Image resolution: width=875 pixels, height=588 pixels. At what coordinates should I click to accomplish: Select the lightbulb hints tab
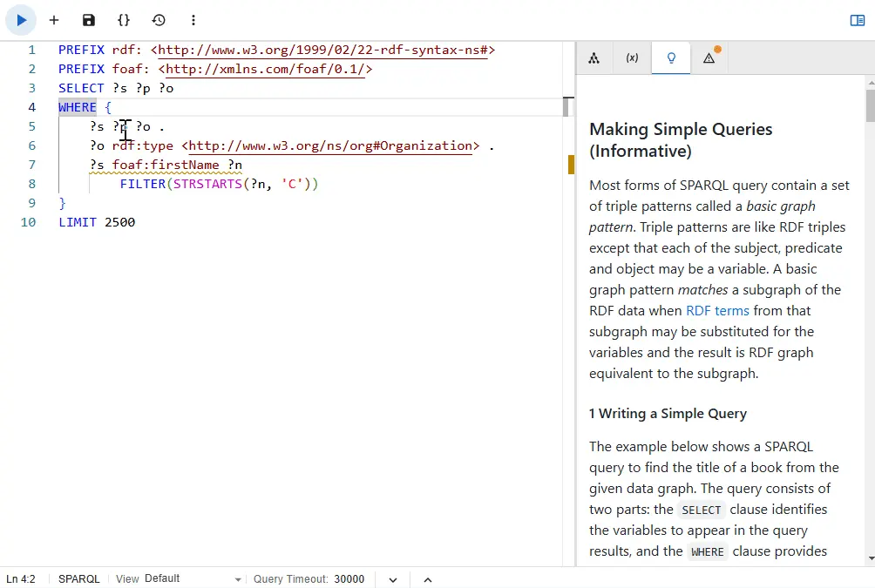(671, 58)
